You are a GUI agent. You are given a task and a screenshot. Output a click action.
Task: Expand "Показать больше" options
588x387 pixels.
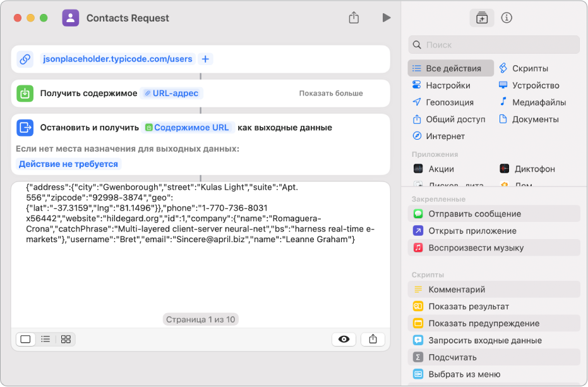tap(331, 93)
